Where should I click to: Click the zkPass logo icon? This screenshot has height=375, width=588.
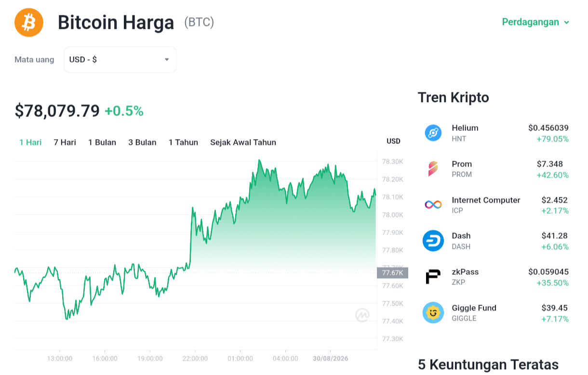[433, 277]
